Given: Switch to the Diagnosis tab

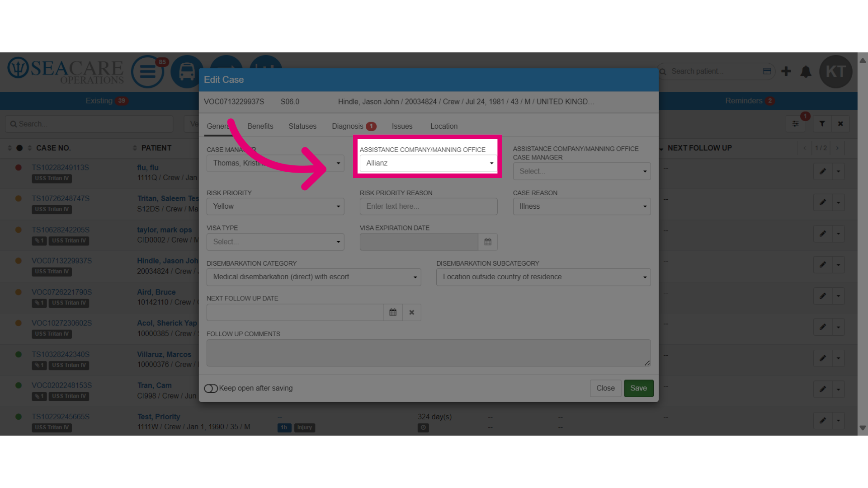Looking at the screenshot, I should [x=354, y=127].
